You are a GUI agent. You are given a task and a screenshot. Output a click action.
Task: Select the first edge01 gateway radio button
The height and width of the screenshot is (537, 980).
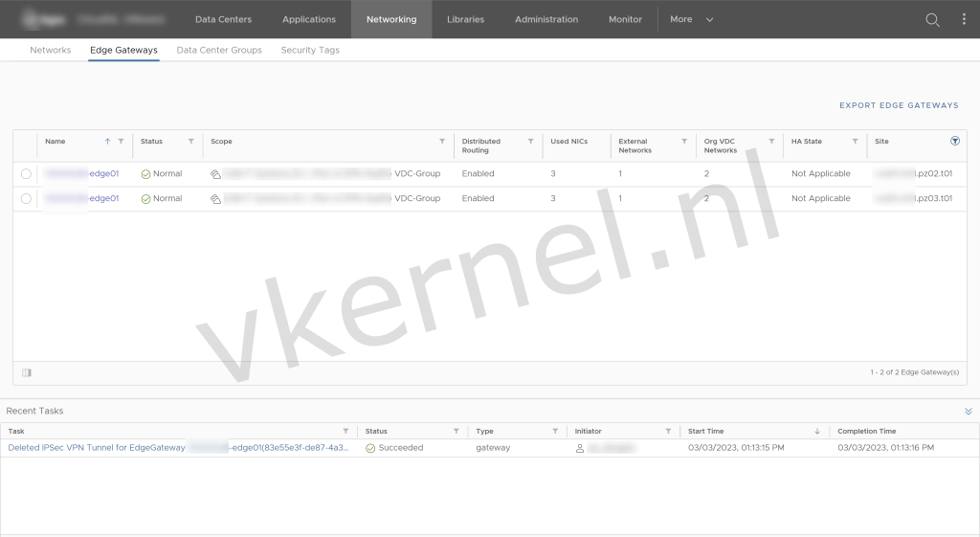tap(26, 174)
